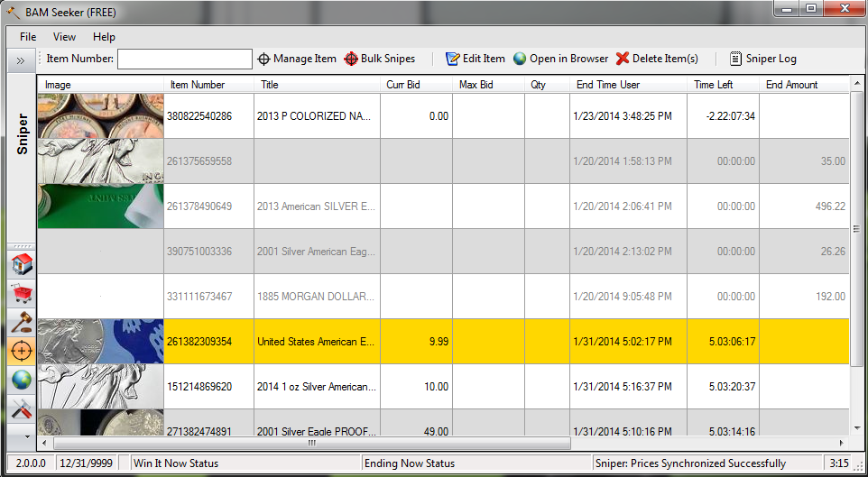Click the highlighted crosshair Sniper sidebar icon

22,351
